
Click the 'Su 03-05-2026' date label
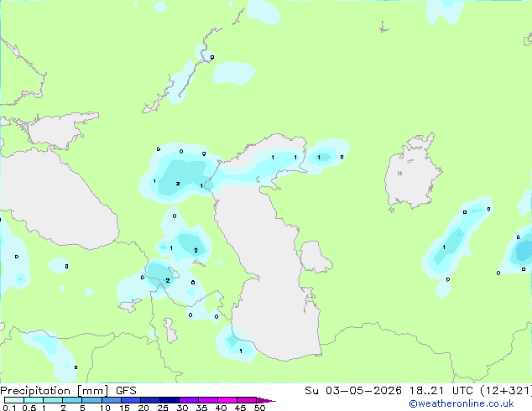(x=353, y=391)
